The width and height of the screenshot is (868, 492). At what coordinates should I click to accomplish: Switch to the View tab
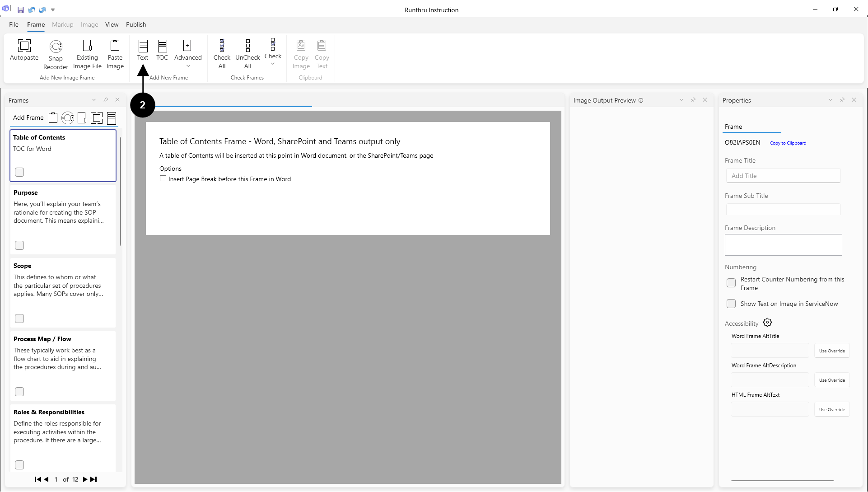click(112, 24)
